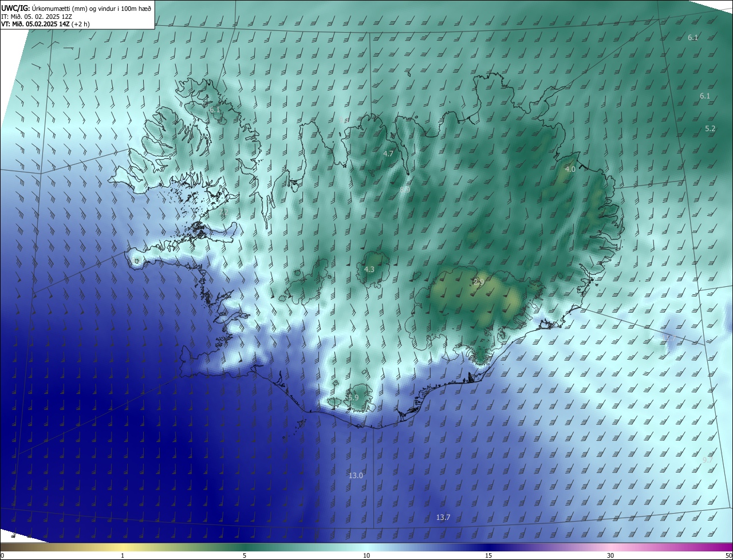Click the 6.1 value over the Westfjords

click(215, 109)
